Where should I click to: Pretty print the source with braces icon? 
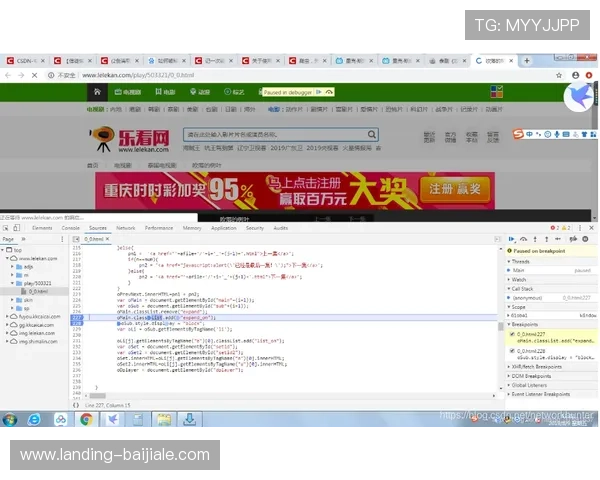click(76, 405)
